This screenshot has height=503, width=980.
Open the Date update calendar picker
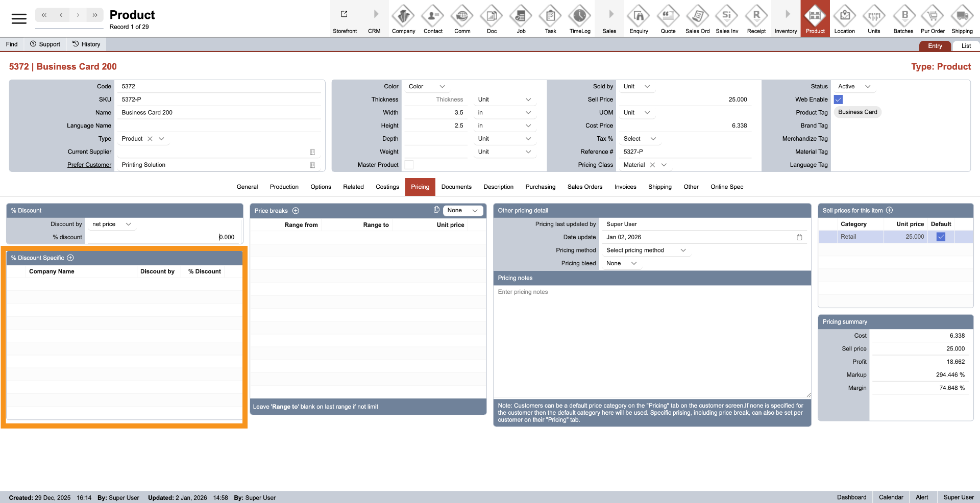(799, 237)
